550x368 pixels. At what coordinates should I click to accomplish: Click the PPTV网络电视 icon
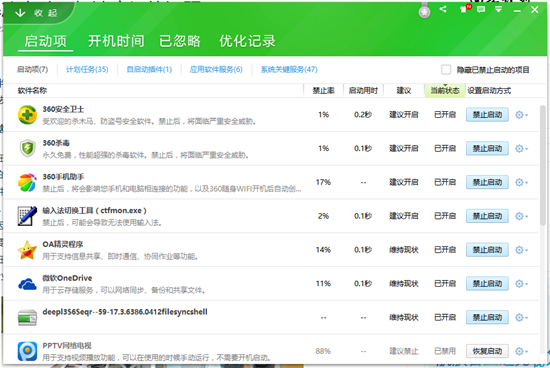(27, 351)
